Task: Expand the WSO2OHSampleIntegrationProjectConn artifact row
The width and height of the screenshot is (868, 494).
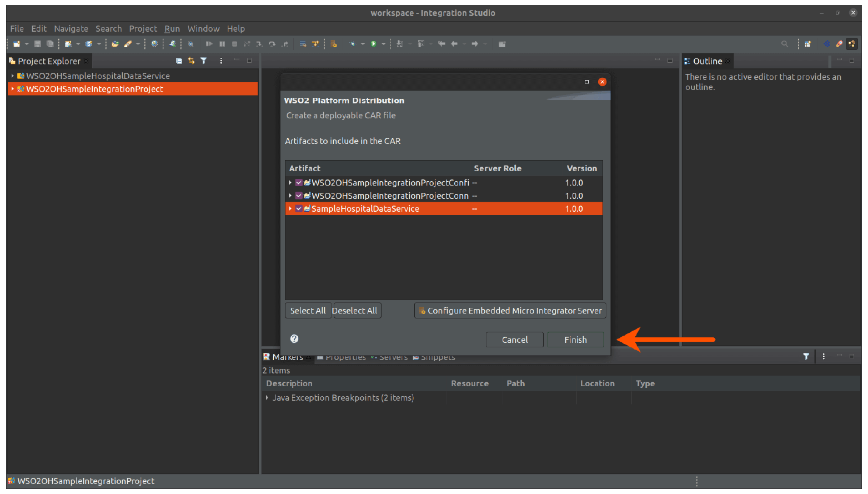Action: click(290, 196)
